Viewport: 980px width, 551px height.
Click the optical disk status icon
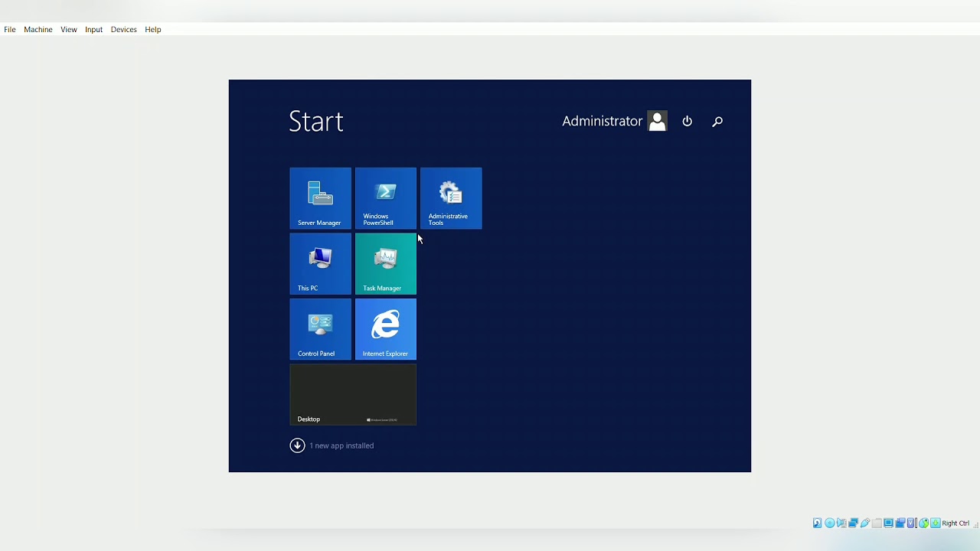(x=830, y=523)
